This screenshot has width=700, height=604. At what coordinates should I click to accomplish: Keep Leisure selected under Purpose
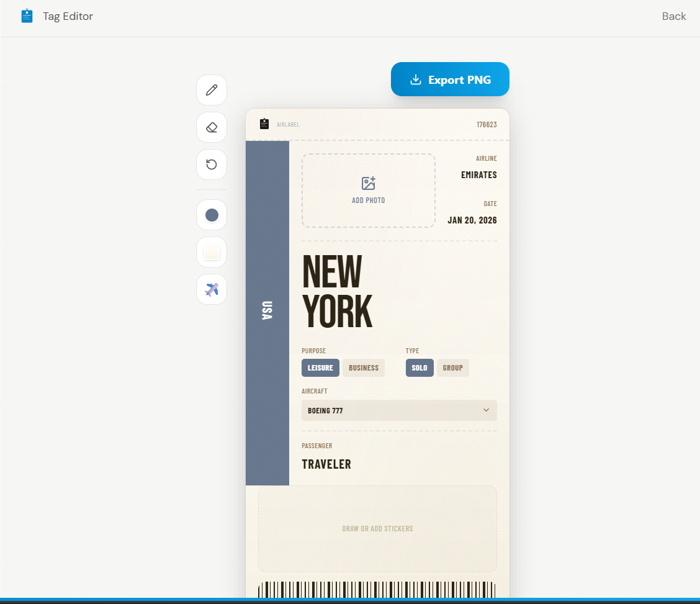[x=320, y=367]
